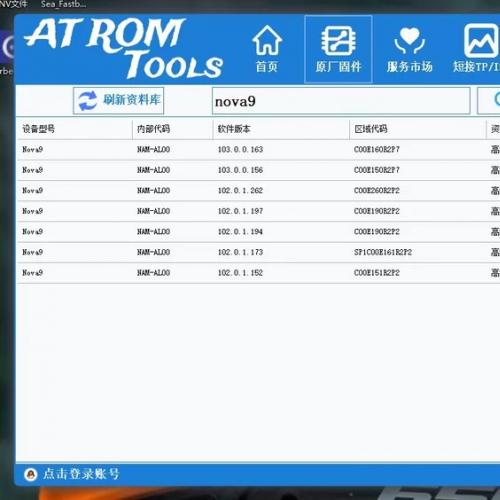
Task: Click region code C00E260R2P2
Action: pyautogui.click(x=377, y=191)
